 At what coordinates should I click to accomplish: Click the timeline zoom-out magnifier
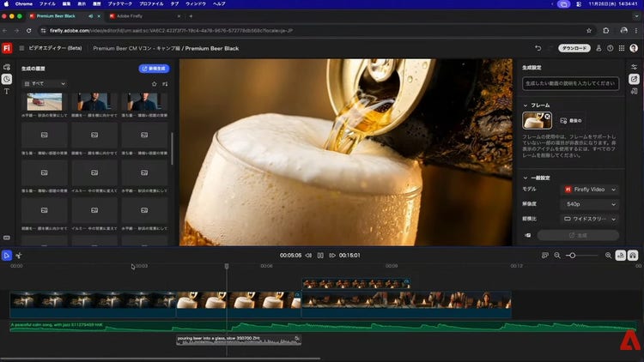point(557,255)
